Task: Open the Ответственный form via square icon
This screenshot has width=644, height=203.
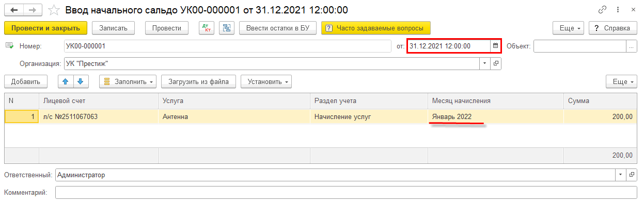Action: [632, 175]
